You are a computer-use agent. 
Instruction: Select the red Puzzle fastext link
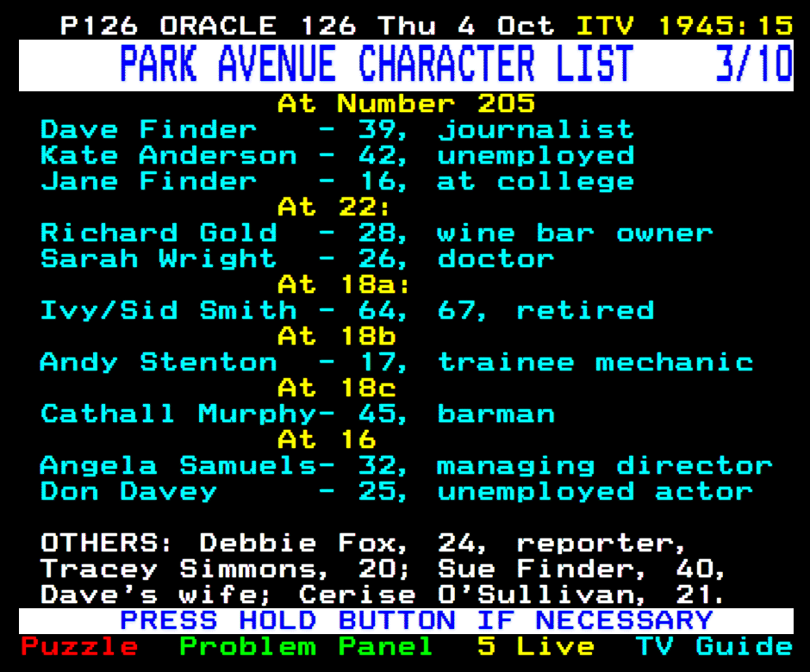[79, 646]
